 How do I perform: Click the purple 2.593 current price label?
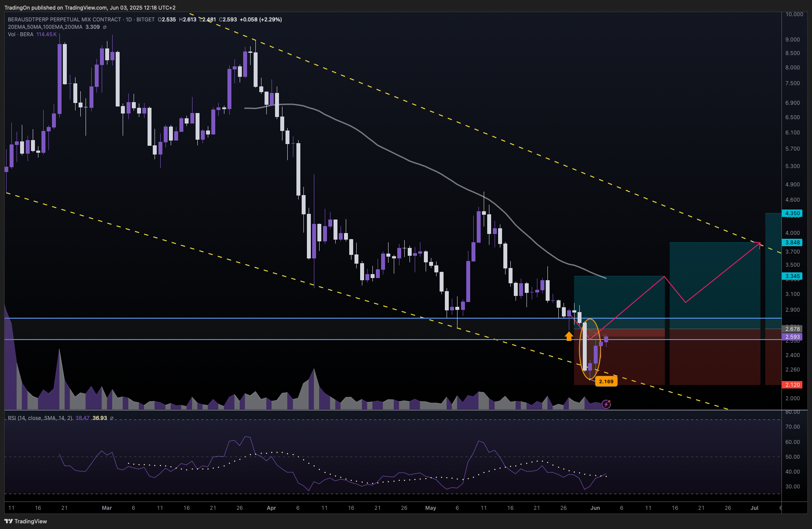click(793, 337)
